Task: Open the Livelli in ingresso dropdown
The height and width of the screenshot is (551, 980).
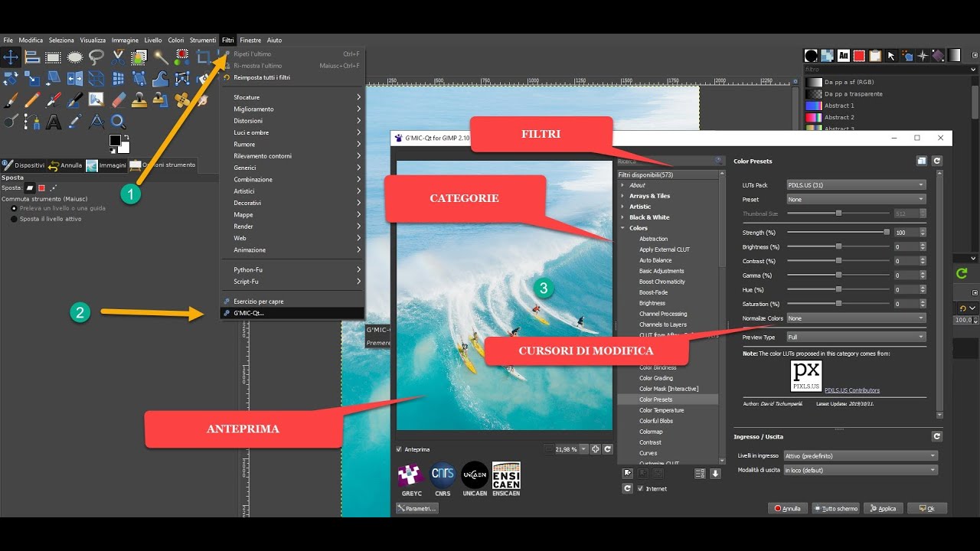Action: (x=859, y=455)
